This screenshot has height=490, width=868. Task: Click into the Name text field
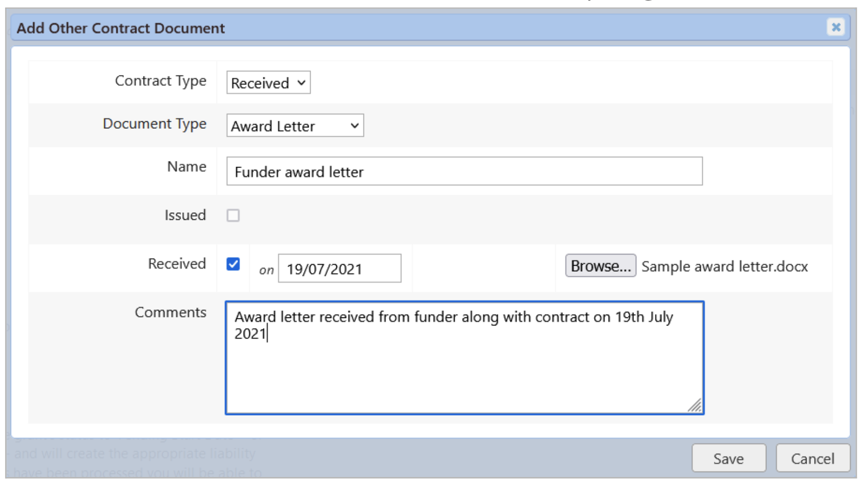(464, 172)
